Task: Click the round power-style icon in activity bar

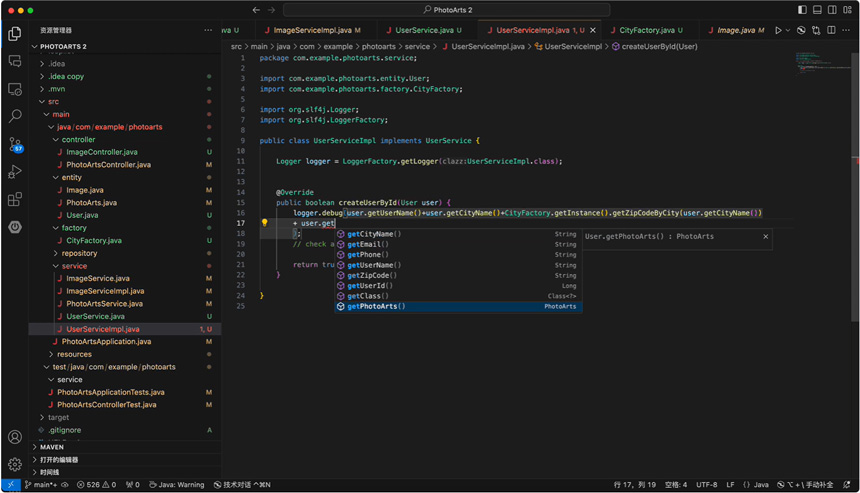Action: click(x=15, y=226)
